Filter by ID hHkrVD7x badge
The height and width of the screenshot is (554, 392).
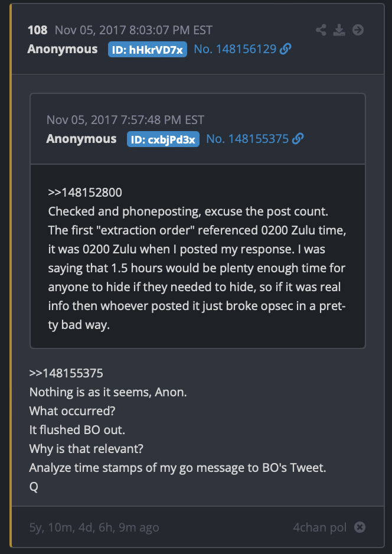click(147, 50)
